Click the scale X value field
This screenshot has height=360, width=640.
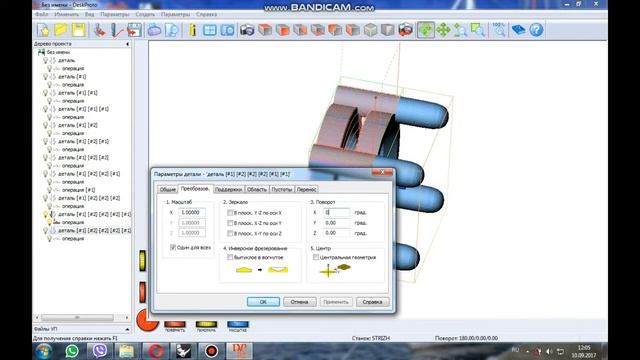192,212
